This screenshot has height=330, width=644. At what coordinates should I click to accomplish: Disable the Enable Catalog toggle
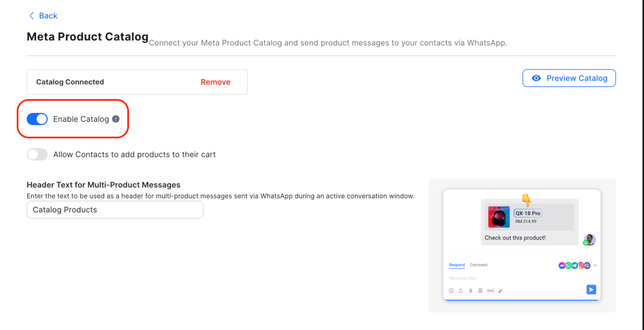coord(37,119)
